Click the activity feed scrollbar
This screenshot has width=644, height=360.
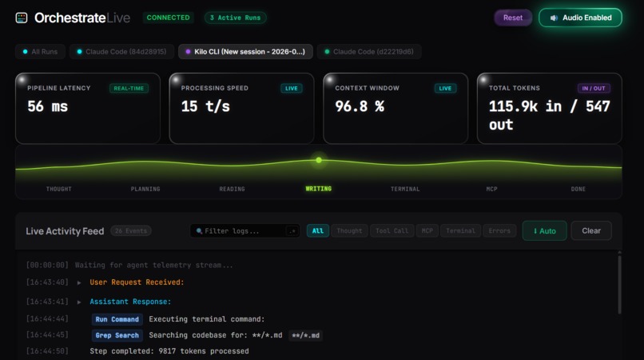pos(619,284)
